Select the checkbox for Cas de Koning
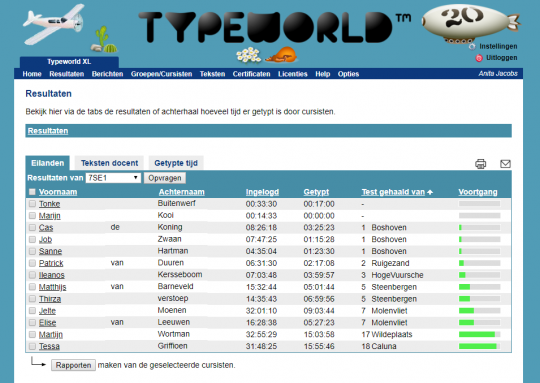This screenshot has height=383, width=540. pos(32,228)
